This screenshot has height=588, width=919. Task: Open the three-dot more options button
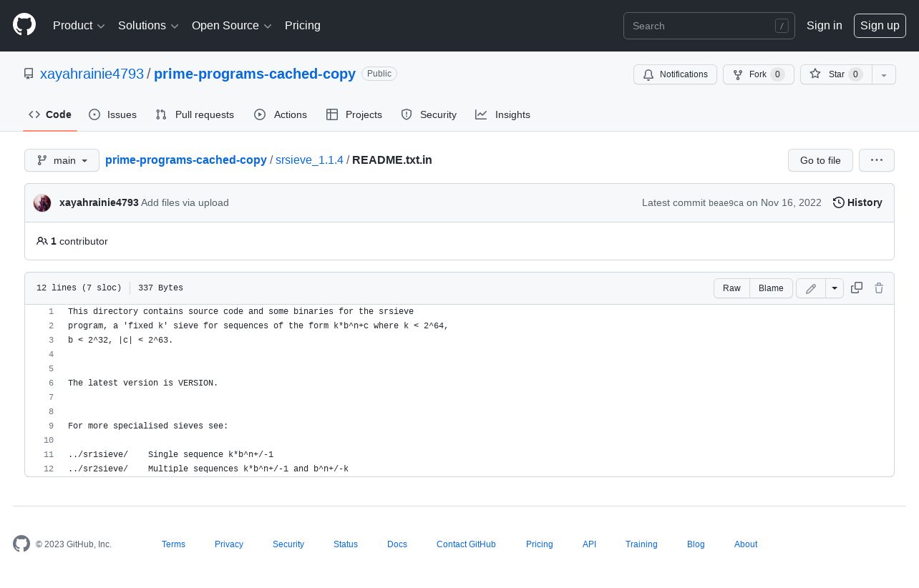coord(877,160)
